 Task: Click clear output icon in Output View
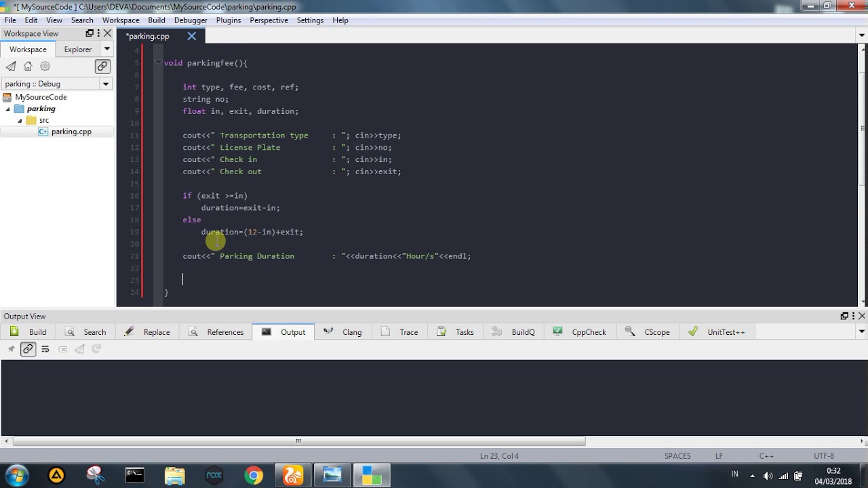62,349
